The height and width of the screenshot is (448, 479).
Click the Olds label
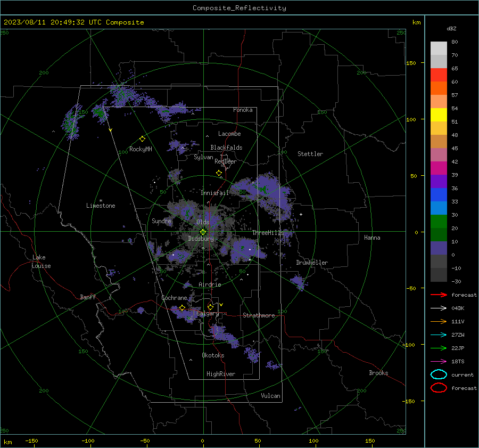coord(203,222)
